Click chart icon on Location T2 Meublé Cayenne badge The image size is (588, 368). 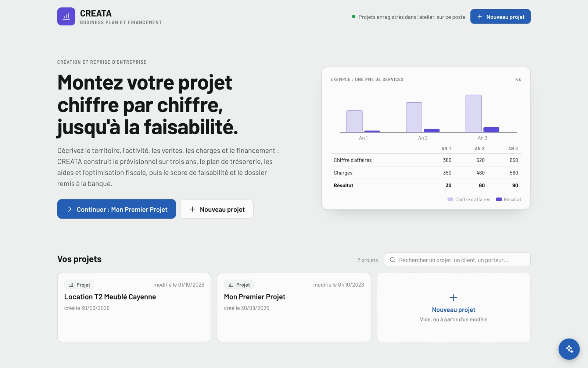click(71, 285)
